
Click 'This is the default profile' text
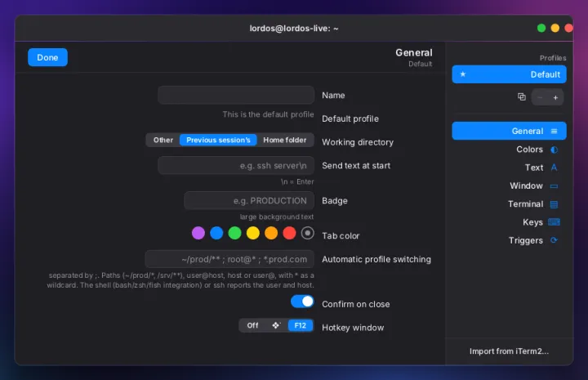268,114
